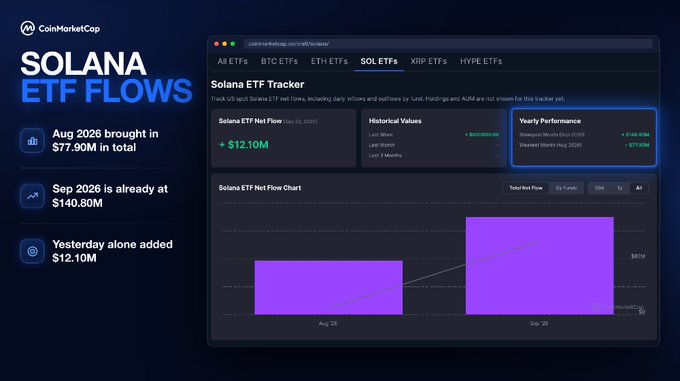
Task: Click the Sep '26 purple bar
Action: [x=539, y=266]
